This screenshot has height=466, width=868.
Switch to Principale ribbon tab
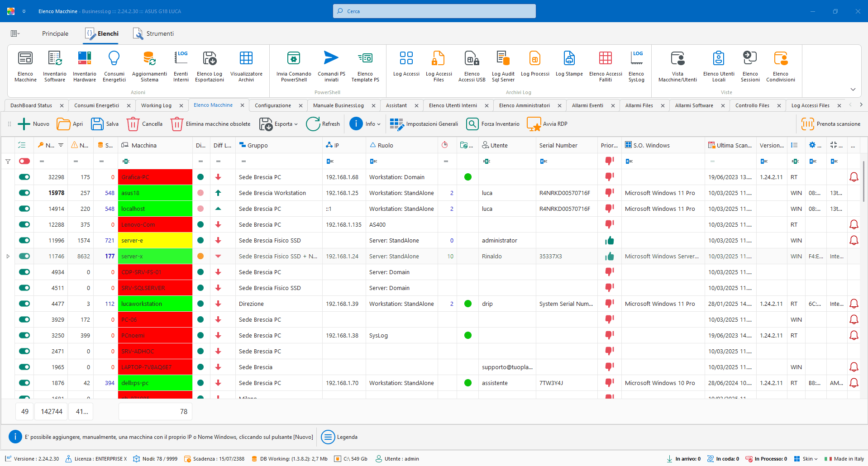(55, 33)
